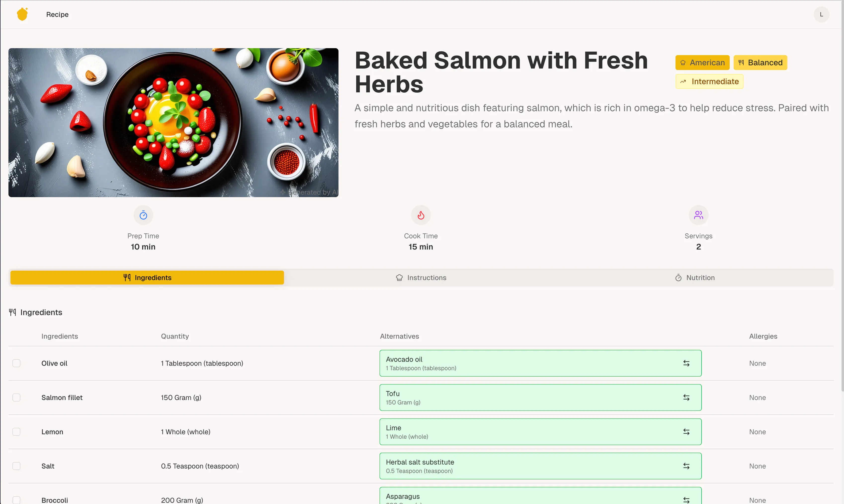Swap Salmon fillet with Tofu icon
The height and width of the screenshot is (504, 844).
click(x=686, y=397)
